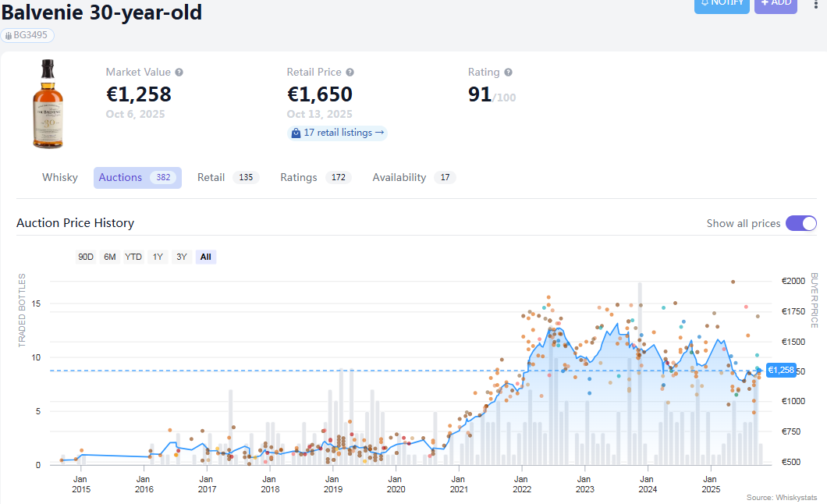Viewport: 827px width, 504px height.
Task: Click the barrel icon in BG3495 tag
Action: click(x=9, y=36)
